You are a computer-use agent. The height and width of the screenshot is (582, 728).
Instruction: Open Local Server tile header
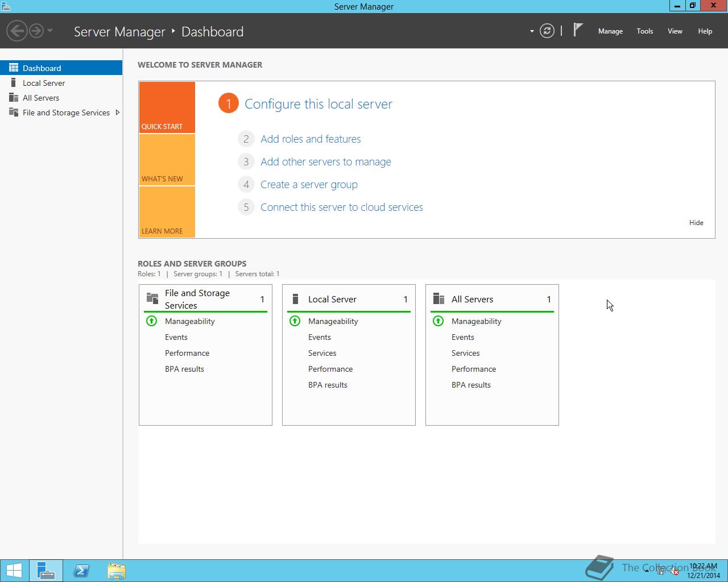tap(349, 299)
